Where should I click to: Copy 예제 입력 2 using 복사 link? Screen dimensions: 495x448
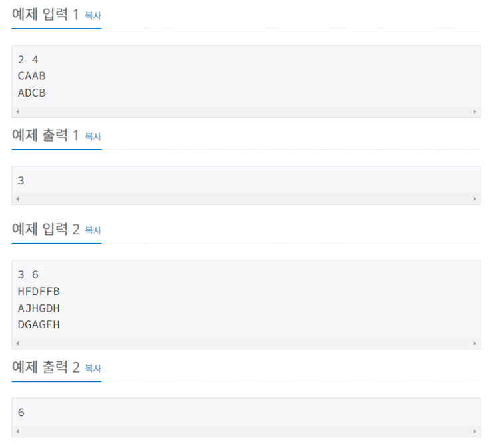click(93, 230)
